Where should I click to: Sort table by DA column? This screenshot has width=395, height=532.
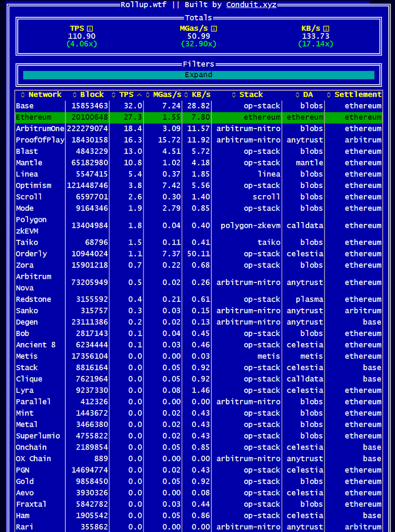point(304,94)
